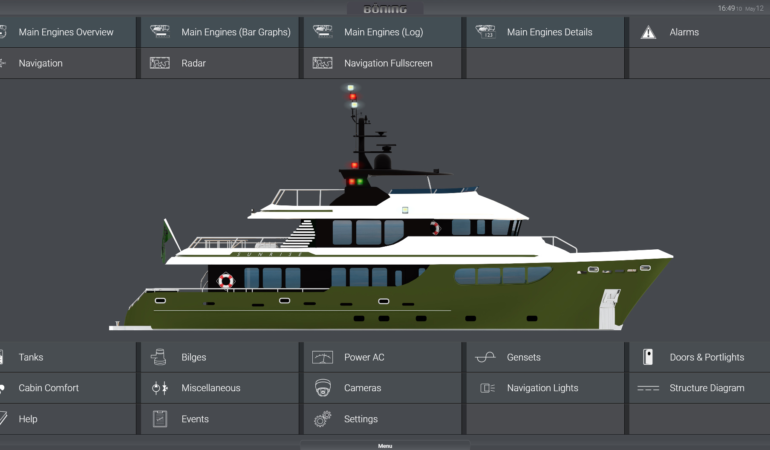Select the Power AC meter icon

(x=322, y=357)
